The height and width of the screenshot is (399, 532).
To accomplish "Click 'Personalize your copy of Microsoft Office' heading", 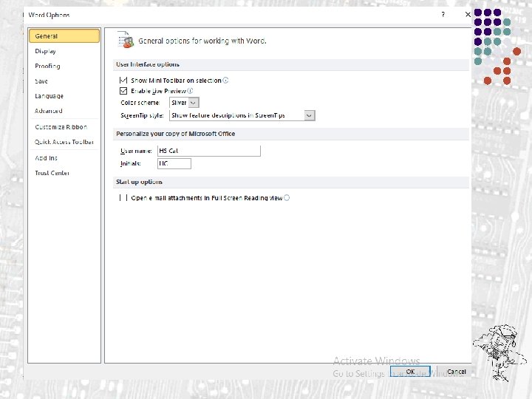I will [175, 134].
